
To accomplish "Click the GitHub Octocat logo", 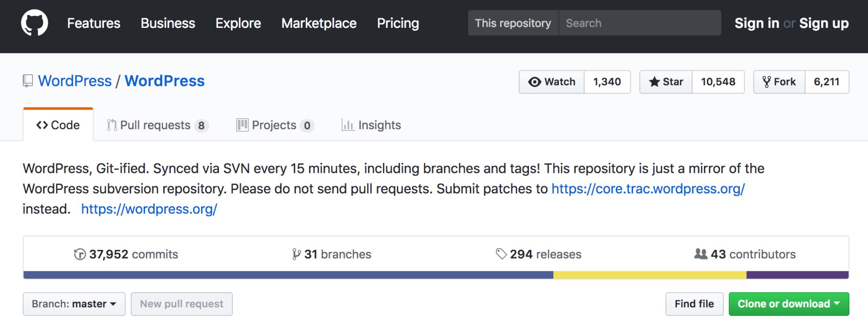I will click(34, 23).
